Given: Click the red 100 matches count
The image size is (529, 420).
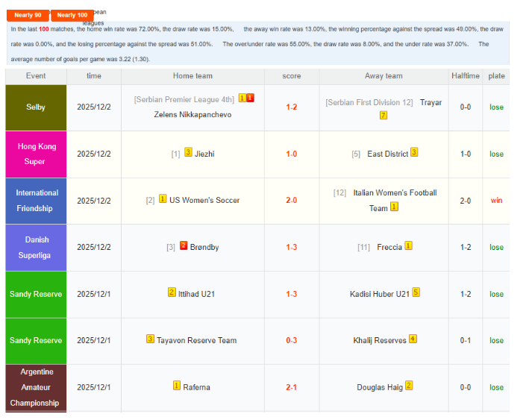Looking at the screenshot, I should 44,29.
